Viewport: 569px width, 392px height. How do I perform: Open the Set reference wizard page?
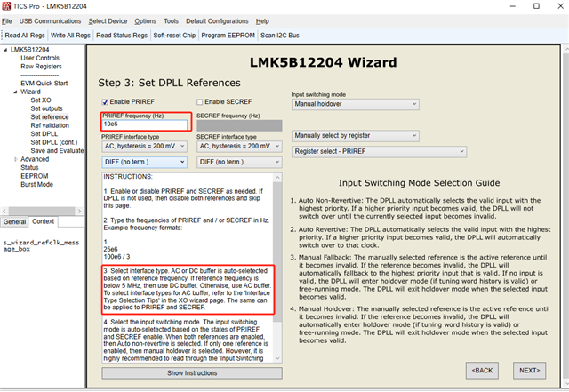50,116
